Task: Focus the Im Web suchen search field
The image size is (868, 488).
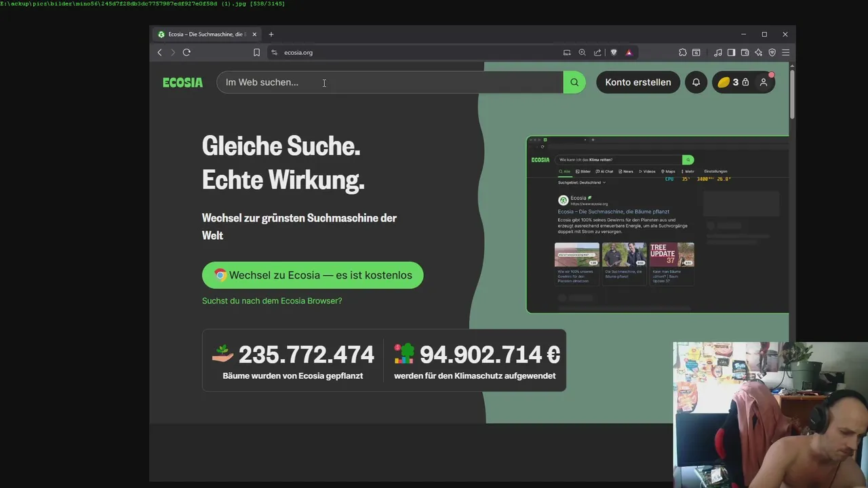Action: (x=390, y=82)
